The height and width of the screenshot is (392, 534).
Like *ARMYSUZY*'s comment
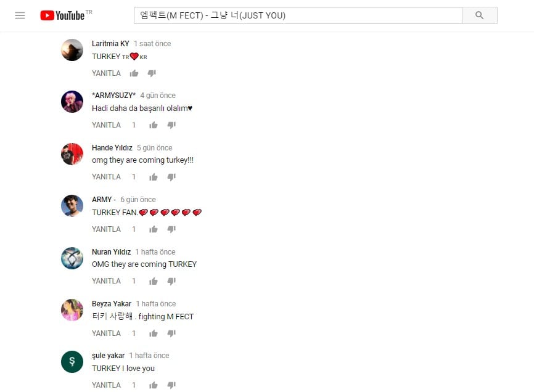(x=154, y=125)
